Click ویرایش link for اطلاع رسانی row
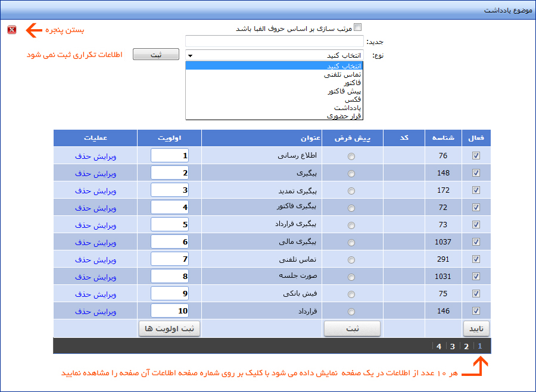The image size is (536, 392). [105, 156]
